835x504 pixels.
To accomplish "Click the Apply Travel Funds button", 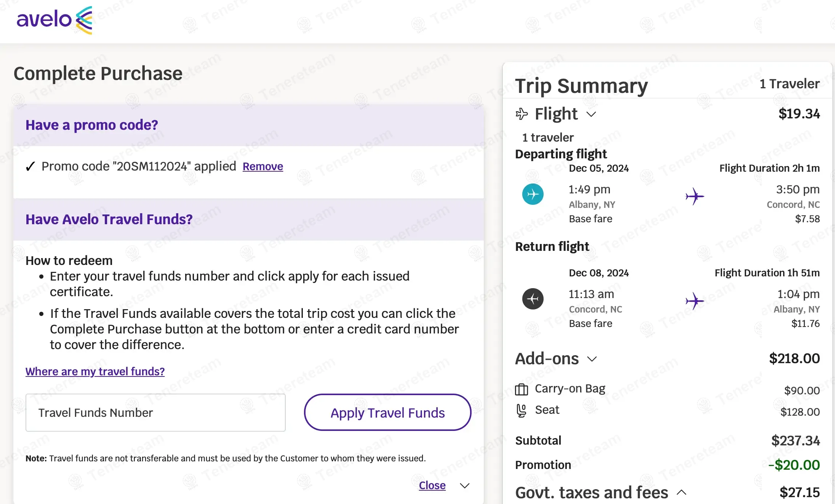I will click(387, 413).
